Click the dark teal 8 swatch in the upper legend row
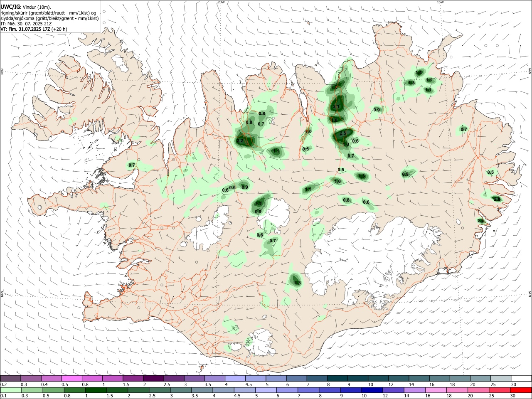 point(337,378)
